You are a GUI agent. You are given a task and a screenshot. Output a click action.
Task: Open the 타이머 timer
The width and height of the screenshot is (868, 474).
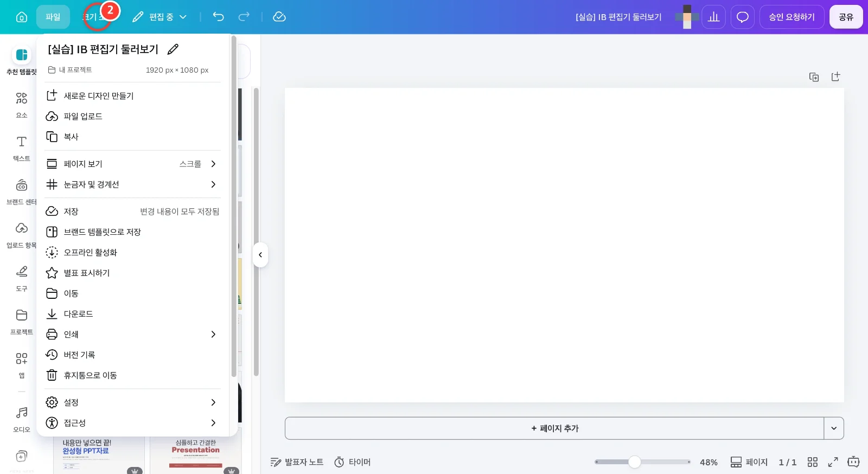[353, 462]
